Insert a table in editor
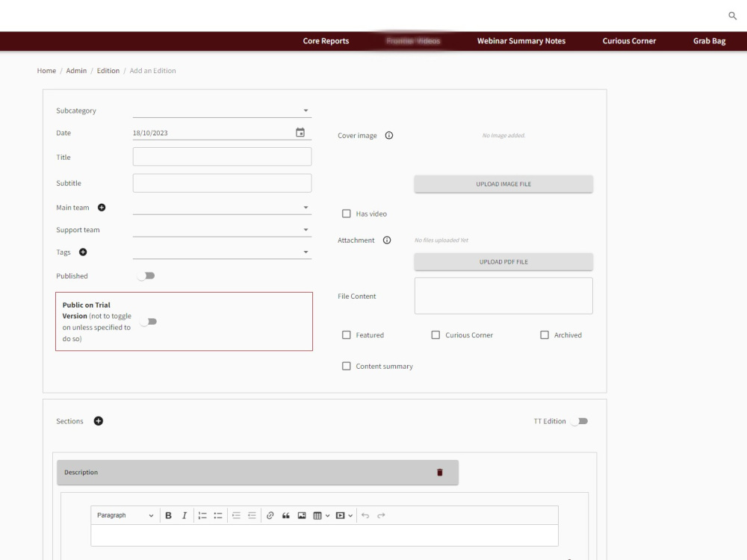This screenshot has width=747, height=560. (317, 515)
